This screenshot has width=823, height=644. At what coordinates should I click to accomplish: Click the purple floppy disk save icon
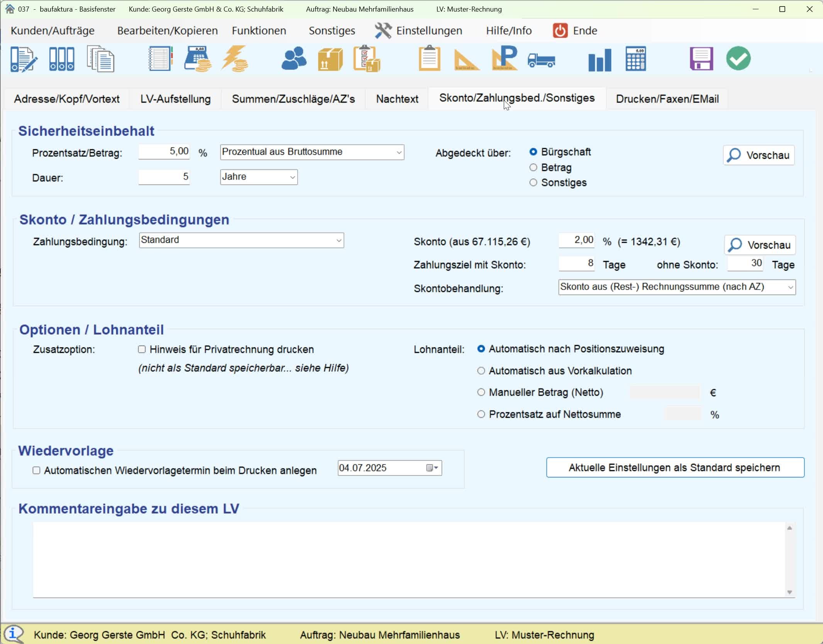[x=701, y=59]
